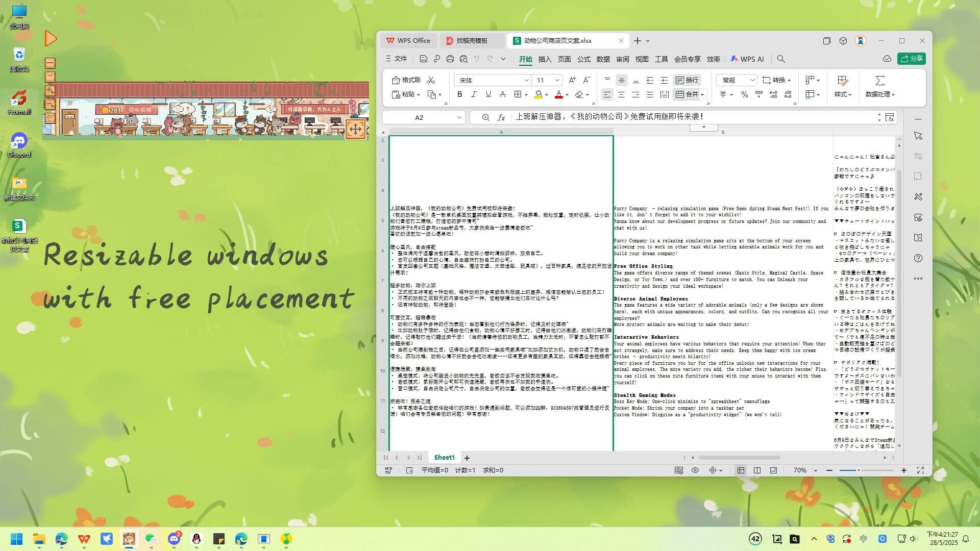Toggle Bold formatting
Image resolution: width=980 pixels, height=551 pixels.
click(x=459, y=94)
